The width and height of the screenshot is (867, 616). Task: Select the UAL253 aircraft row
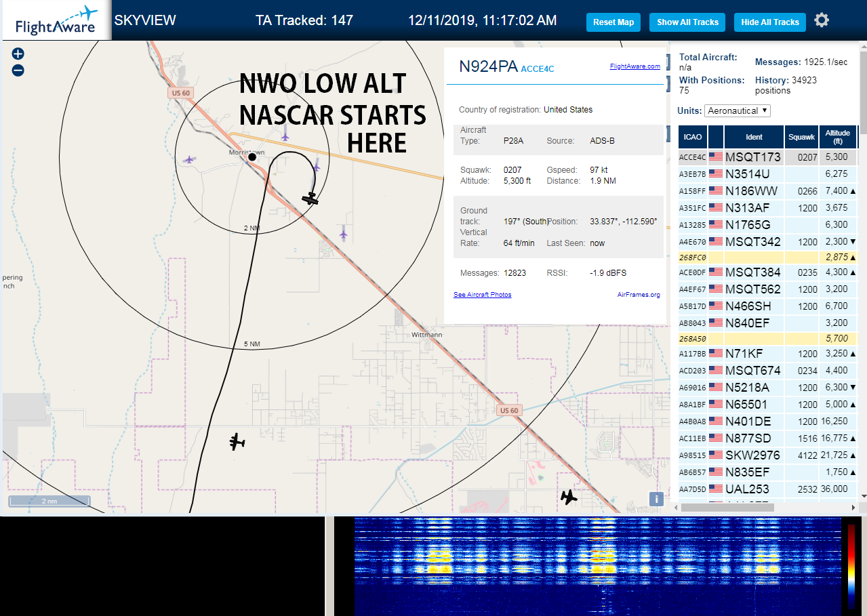pos(767,489)
